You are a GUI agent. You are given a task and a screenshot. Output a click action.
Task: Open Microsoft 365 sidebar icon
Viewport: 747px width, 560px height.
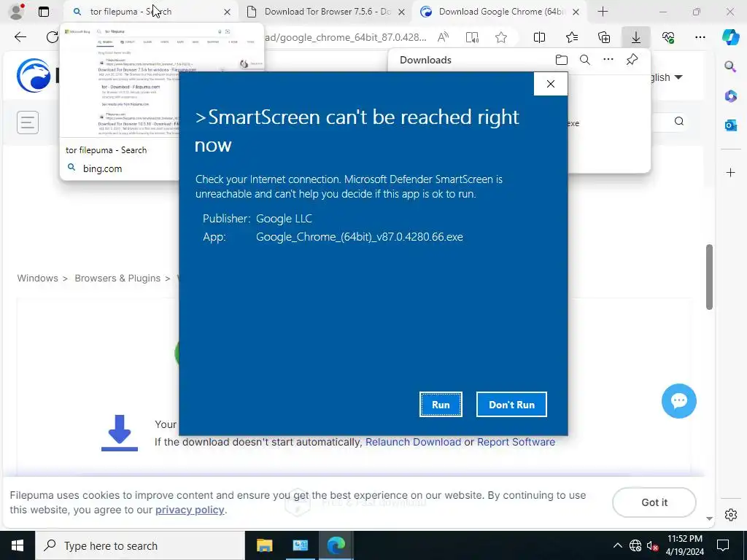pyautogui.click(x=730, y=96)
